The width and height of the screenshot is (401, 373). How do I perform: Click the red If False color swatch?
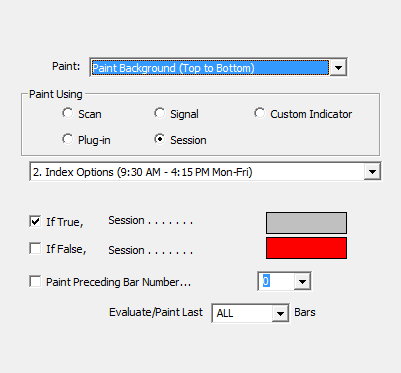(306, 248)
